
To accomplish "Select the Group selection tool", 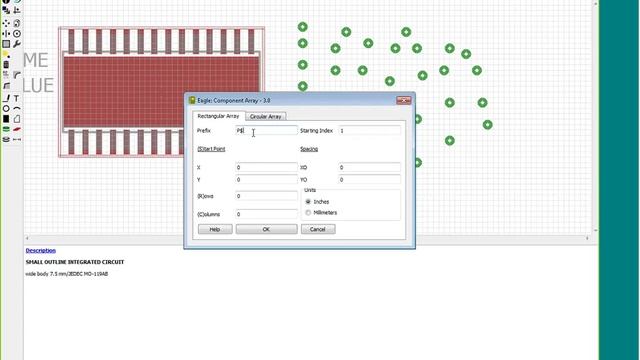I will 6,44.
